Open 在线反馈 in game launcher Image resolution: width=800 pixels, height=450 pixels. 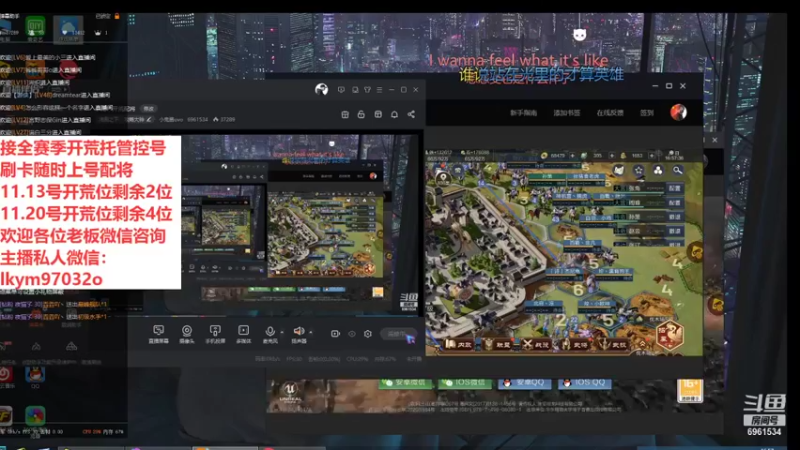tap(610, 113)
